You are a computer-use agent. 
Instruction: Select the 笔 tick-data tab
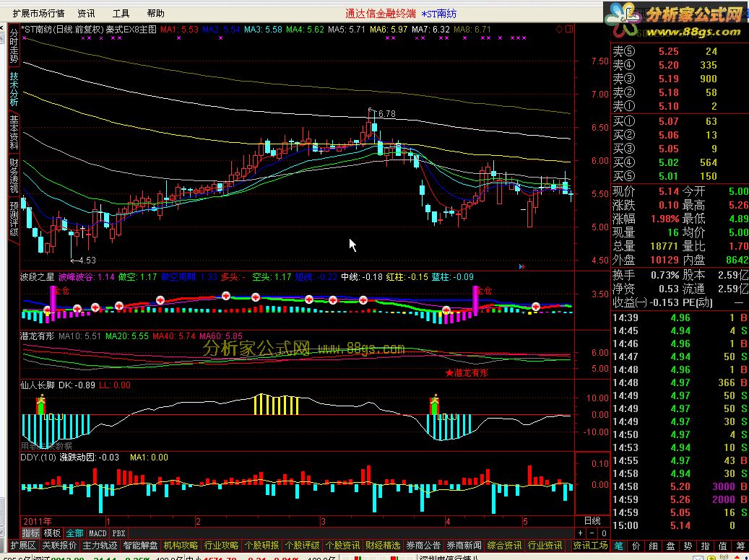618,546
